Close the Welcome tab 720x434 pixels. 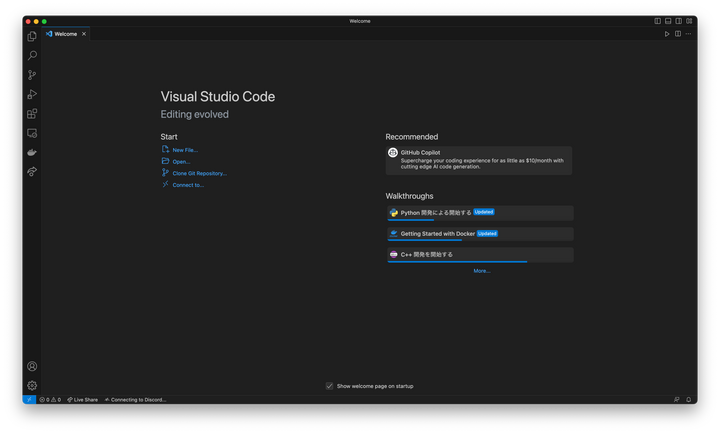tap(84, 34)
